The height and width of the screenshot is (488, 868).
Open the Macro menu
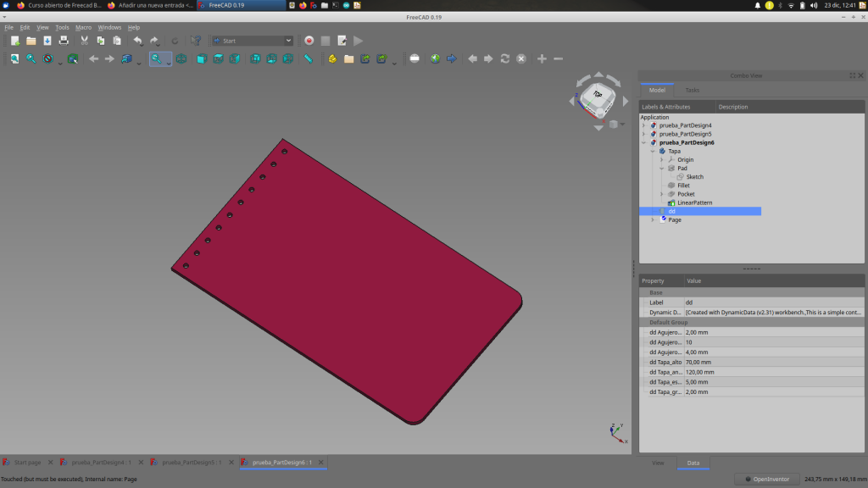(83, 27)
